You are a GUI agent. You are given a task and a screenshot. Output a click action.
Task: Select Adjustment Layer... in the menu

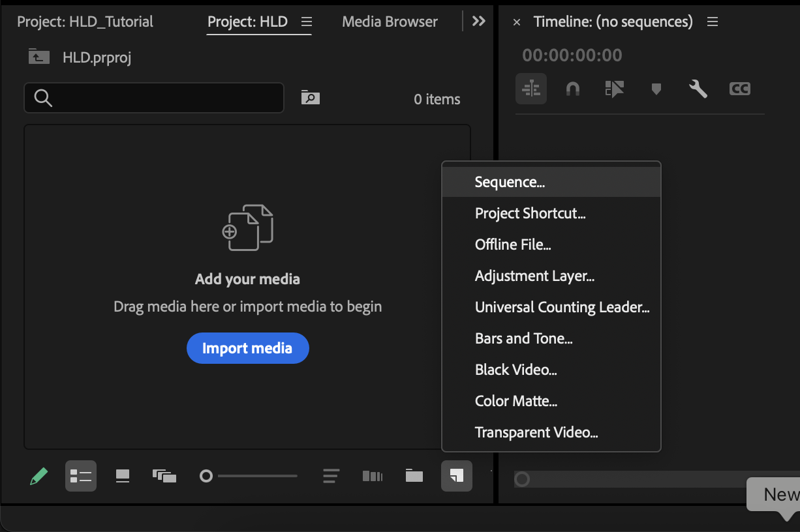click(534, 276)
